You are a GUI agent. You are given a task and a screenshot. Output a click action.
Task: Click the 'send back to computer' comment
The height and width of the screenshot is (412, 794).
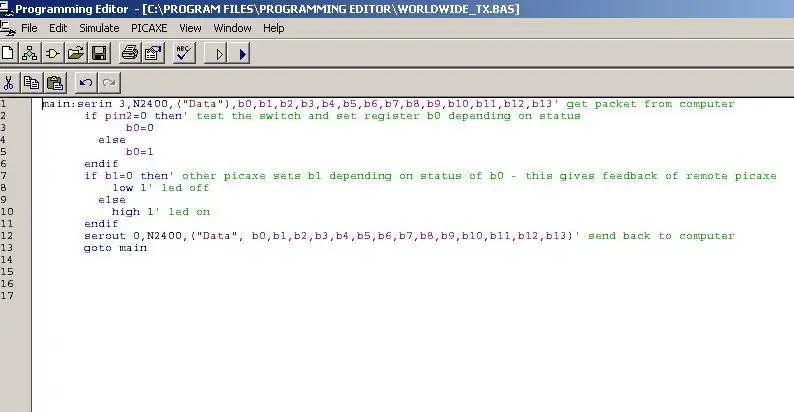[661, 236]
